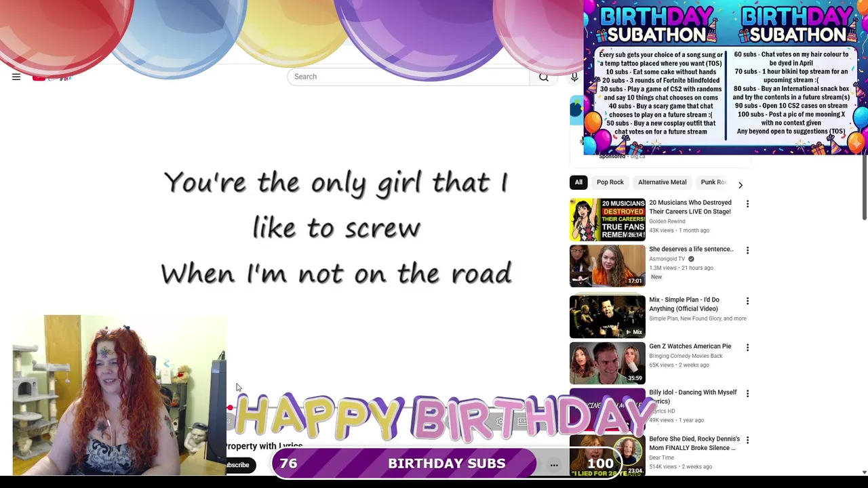Open Mix - Simple Plan I'd Do Anything thumbnail

[608, 317]
